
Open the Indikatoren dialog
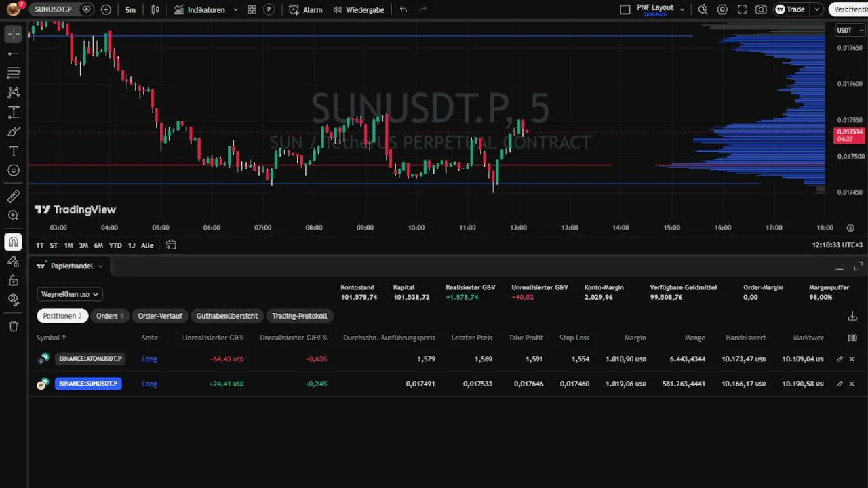(199, 9)
